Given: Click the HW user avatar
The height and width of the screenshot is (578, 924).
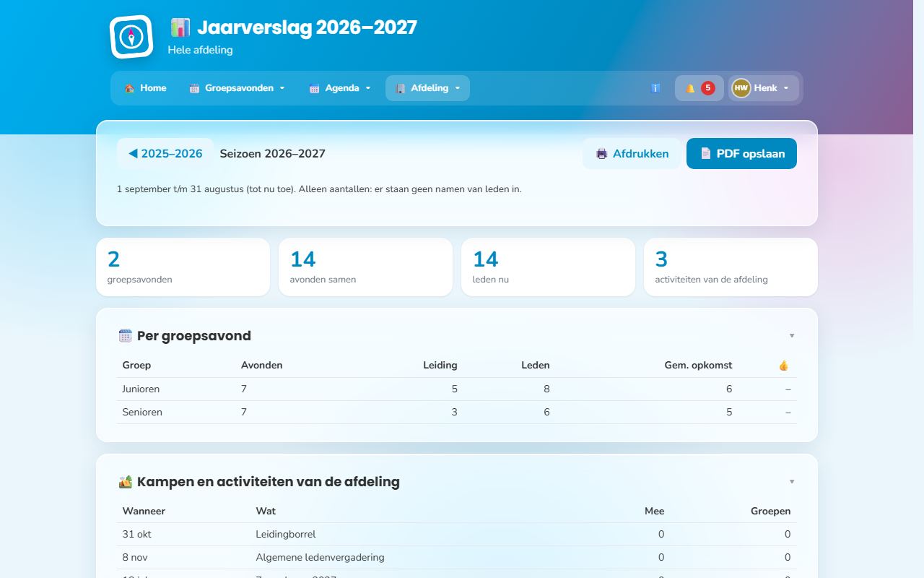Looking at the screenshot, I should tap(741, 88).
